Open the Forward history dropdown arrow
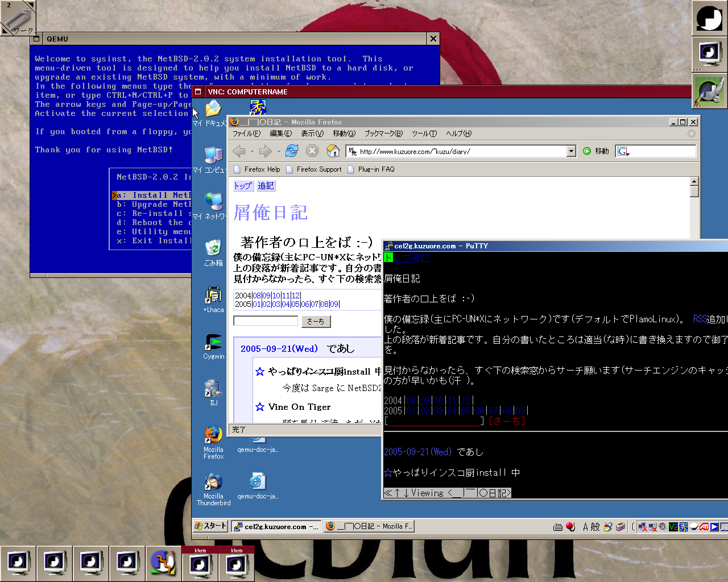 (x=278, y=151)
